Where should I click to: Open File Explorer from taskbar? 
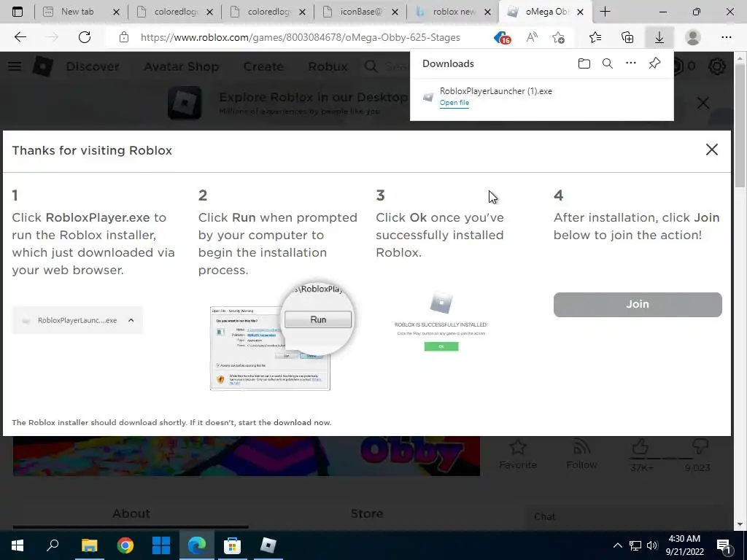pyautogui.click(x=89, y=545)
